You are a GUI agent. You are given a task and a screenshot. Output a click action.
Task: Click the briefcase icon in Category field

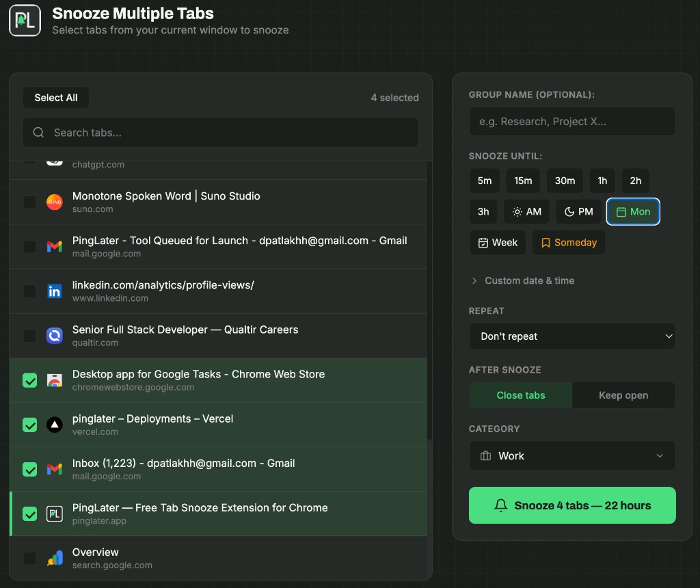coord(486,456)
